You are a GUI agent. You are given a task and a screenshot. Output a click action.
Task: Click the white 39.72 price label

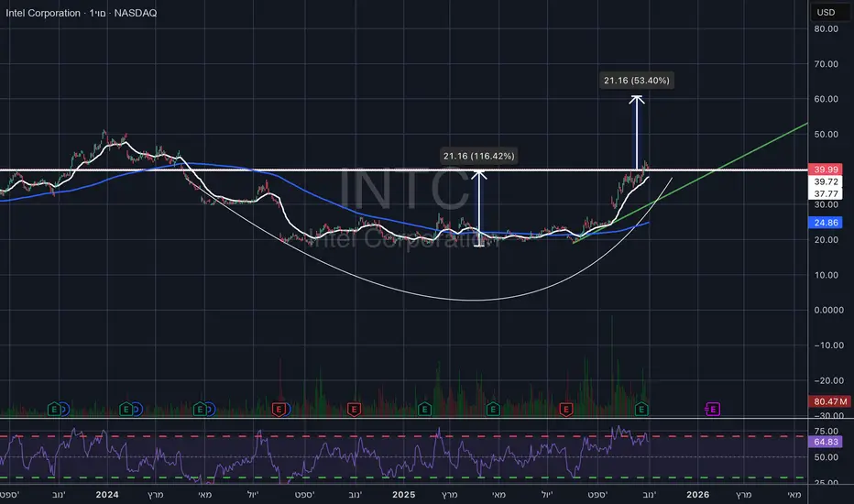pos(826,181)
